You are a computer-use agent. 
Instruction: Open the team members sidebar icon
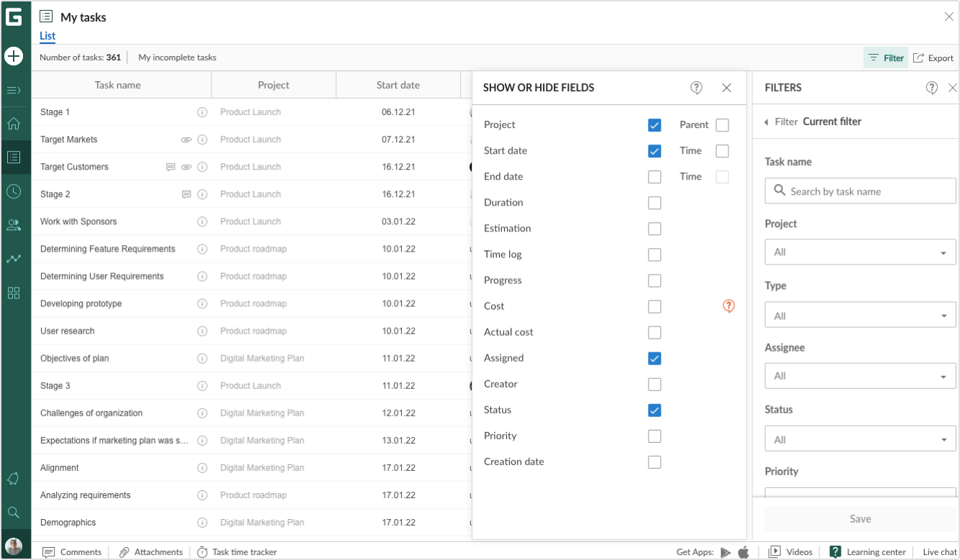pyautogui.click(x=14, y=225)
